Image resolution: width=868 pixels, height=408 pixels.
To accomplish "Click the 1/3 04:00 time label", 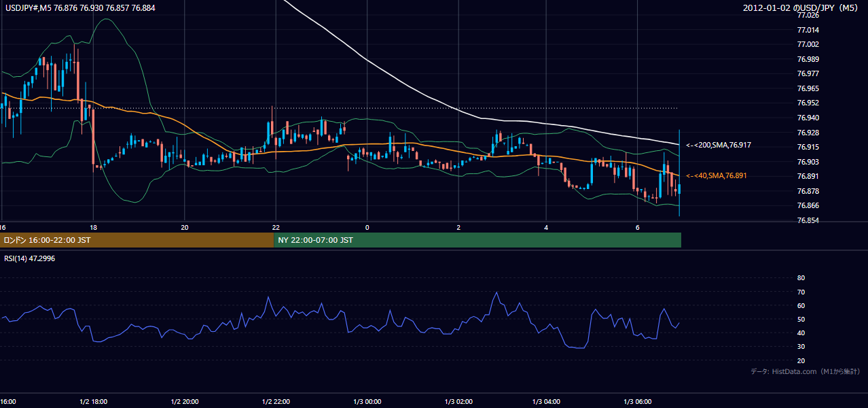I will 547,401.
